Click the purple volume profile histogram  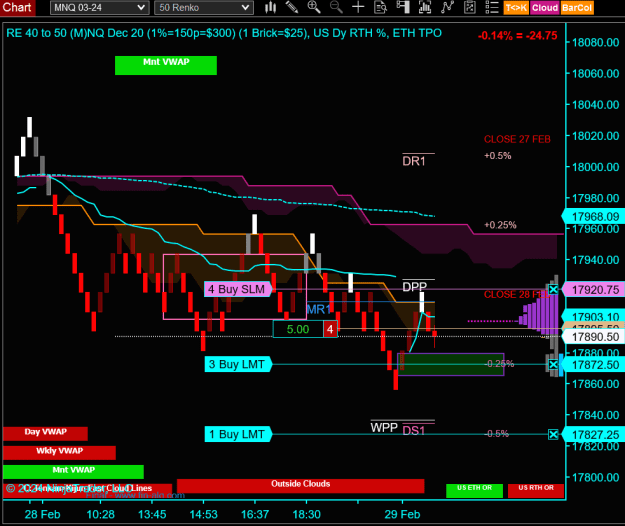pos(540,315)
